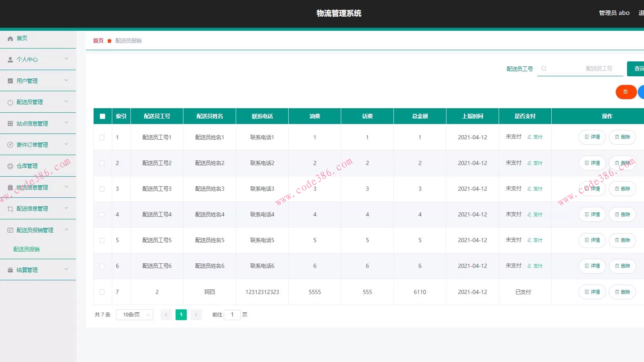The height and width of the screenshot is (362, 644).
Task: Expand the 用户管理 sidebar menu
Action: coord(38,81)
